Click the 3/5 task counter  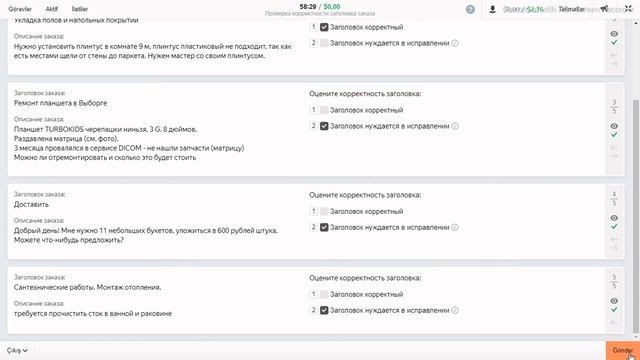click(614, 106)
